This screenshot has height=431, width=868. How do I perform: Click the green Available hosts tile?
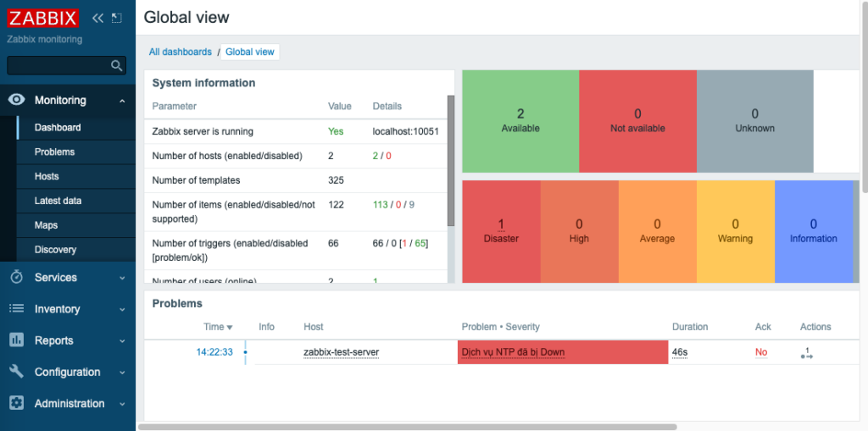[x=520, y=120]
